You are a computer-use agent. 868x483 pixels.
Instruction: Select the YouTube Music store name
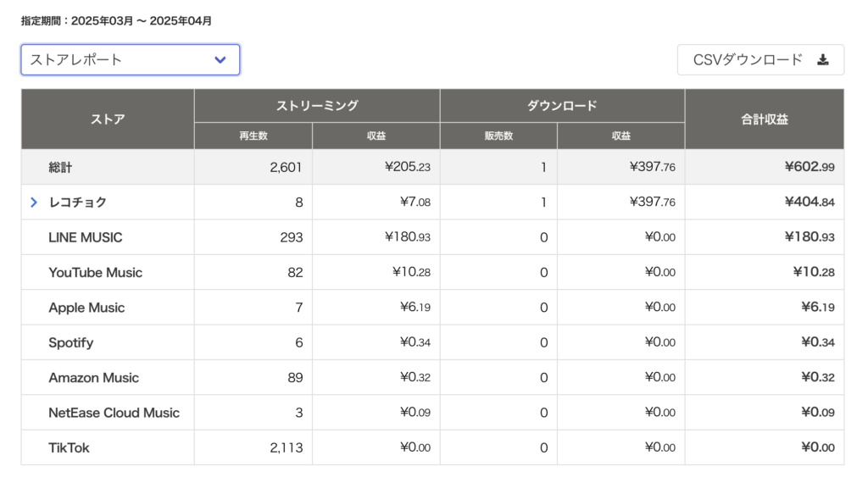point(95,272)
